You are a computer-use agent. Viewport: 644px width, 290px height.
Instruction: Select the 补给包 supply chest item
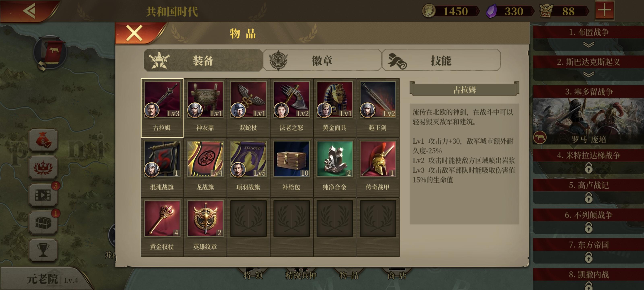(291, 167)
